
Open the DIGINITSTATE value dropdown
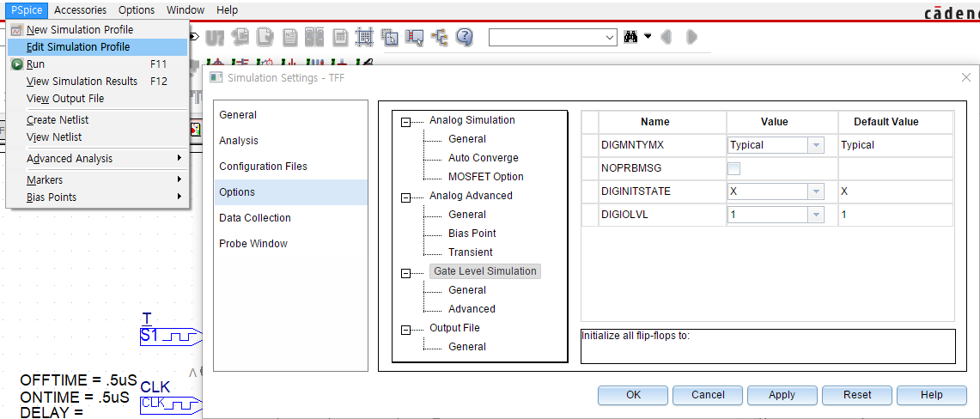[816, 191]
